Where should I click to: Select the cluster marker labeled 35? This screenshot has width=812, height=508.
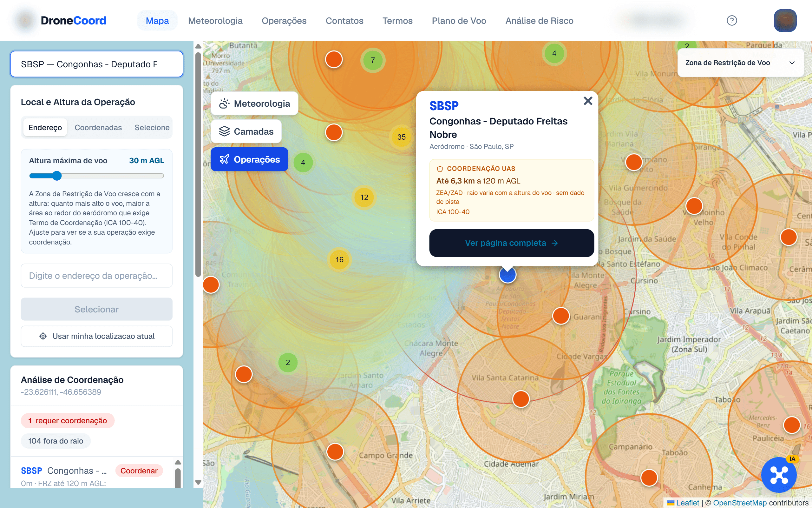point(401,137)
